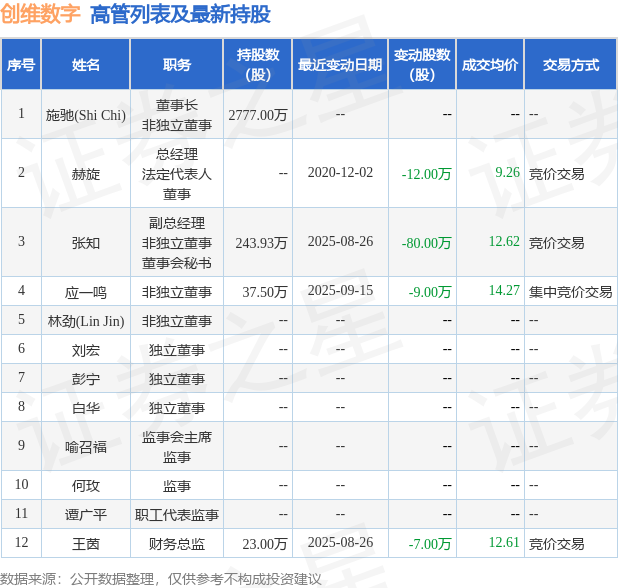Click serial number 12 cell

pos(21,542)
